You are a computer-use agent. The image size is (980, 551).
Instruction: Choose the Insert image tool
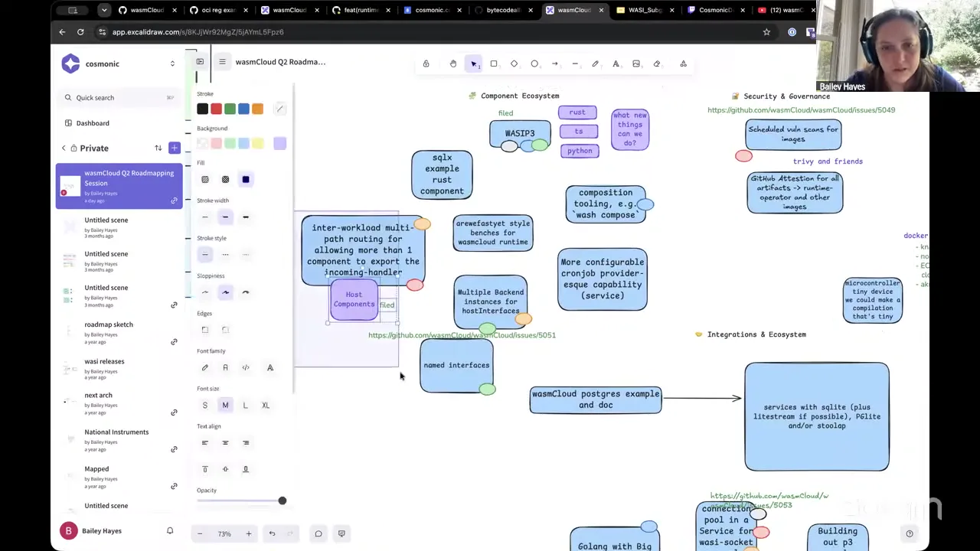pos(636,64)
